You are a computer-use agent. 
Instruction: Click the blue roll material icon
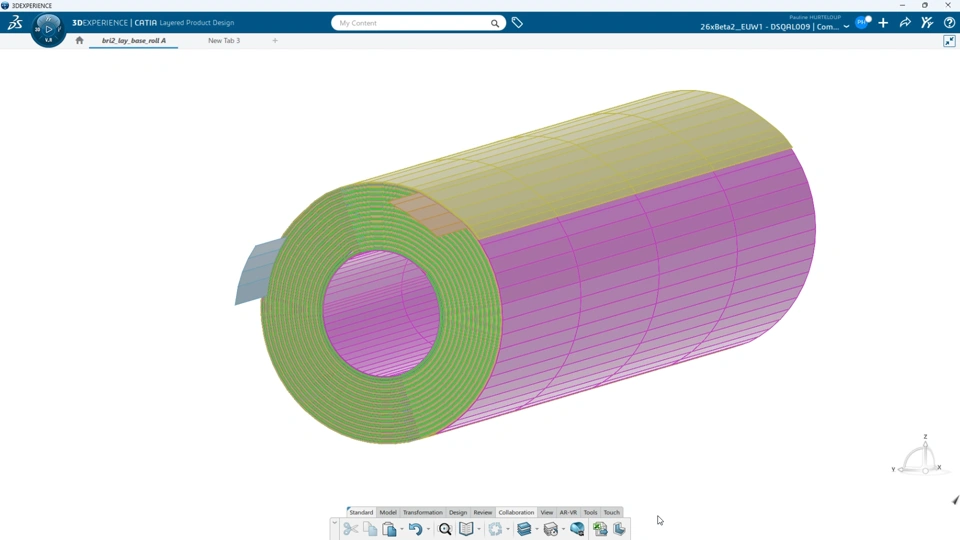click(577, 529)
